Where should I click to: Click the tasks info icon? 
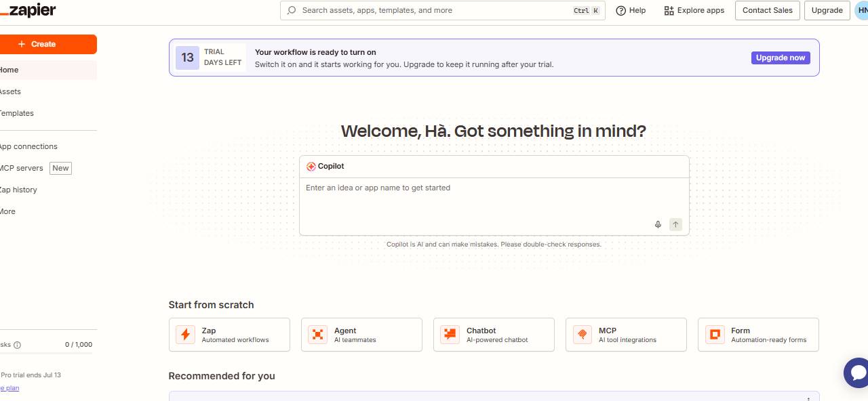17,345
